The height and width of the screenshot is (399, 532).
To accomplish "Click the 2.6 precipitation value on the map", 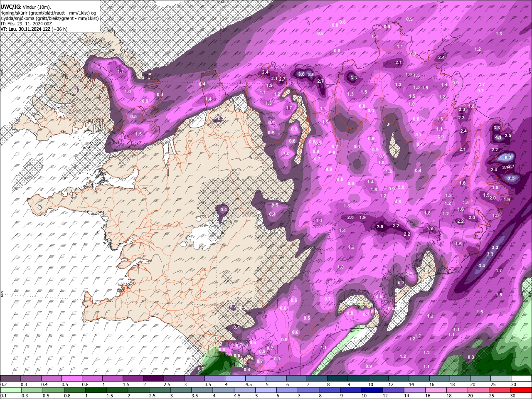I will [379, 227].
